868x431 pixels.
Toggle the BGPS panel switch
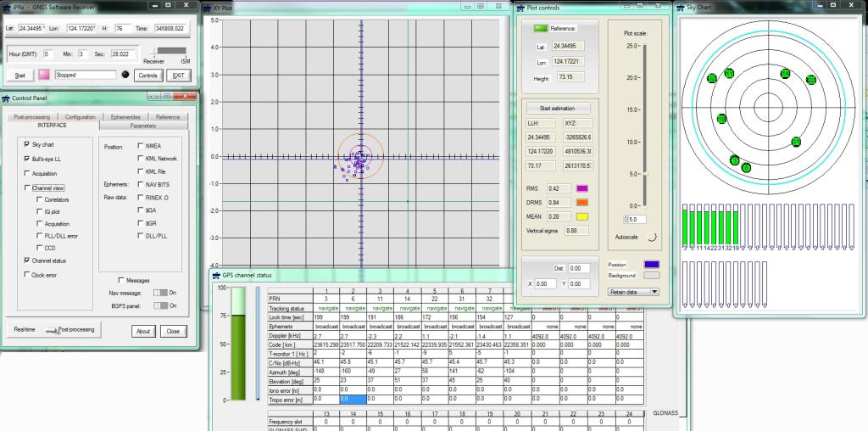click(160, 305)
